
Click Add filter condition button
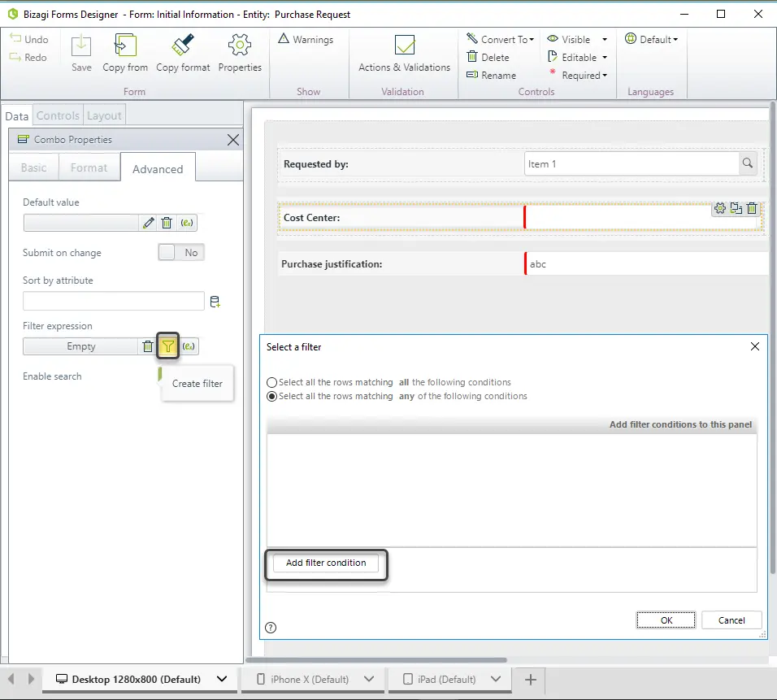click(326, 563)
